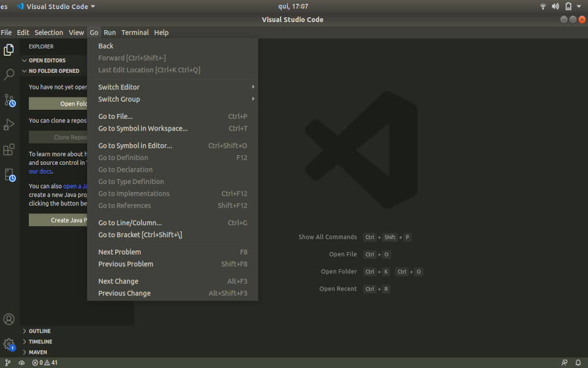Open the Explorer view icon
Viewport: 588px width, 368px height.
9,50
